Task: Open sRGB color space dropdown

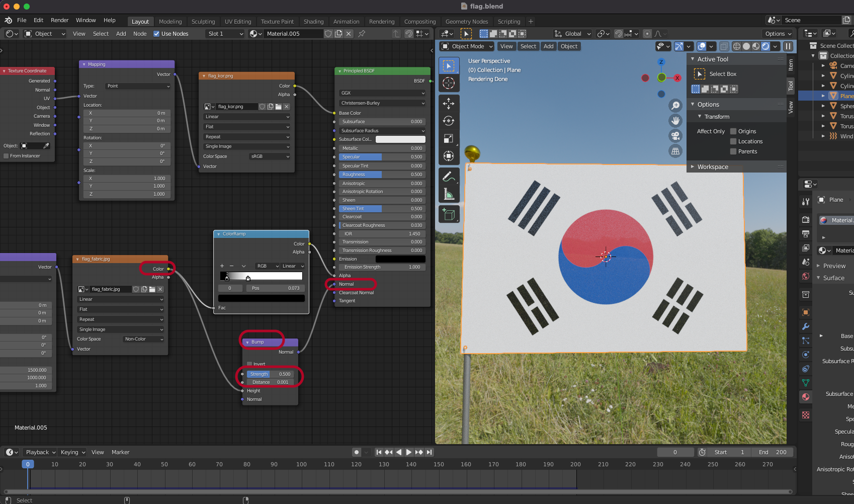Action: [270, 156]
